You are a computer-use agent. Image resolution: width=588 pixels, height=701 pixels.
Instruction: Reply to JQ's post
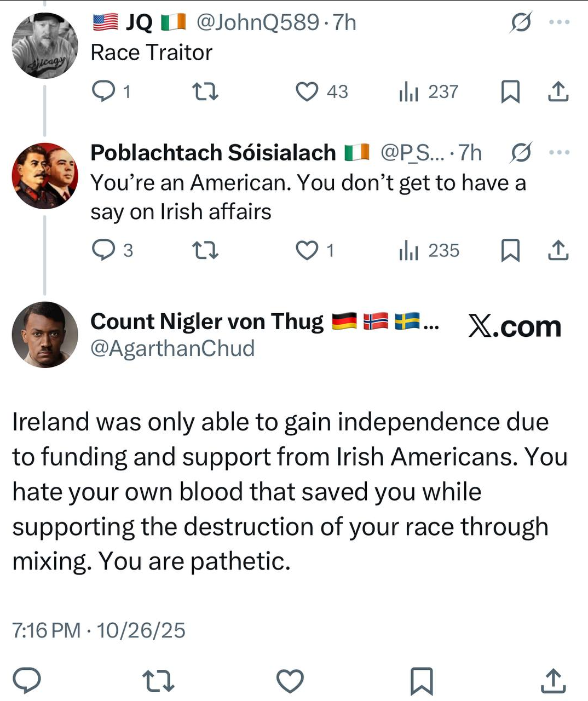103,91
